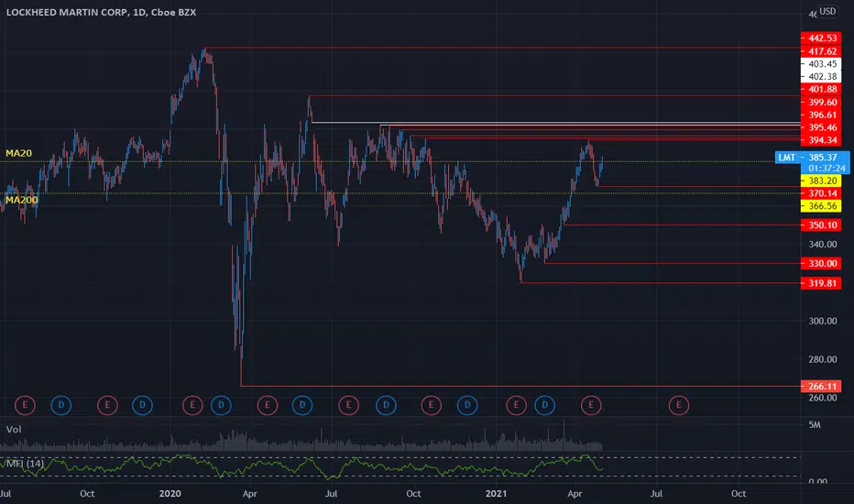Image resolution: width=854 pixels, height=504 pixels.
Task: Select the 442.53 red price label
Action: click(821, 38)
